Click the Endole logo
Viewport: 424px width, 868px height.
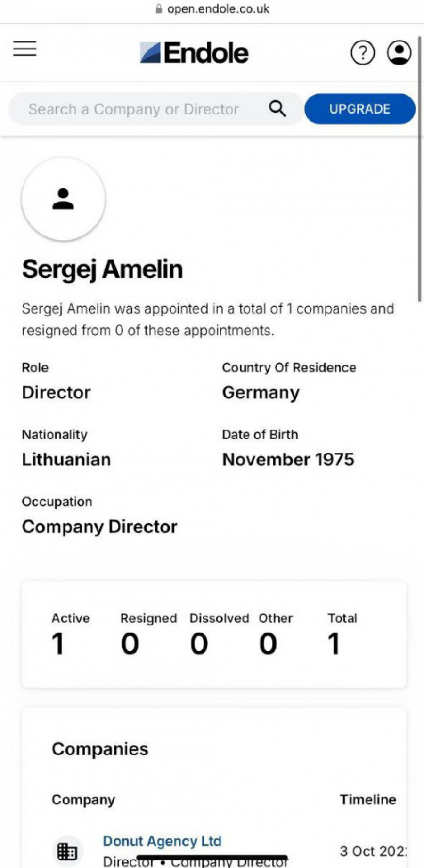tap(194, 53)
